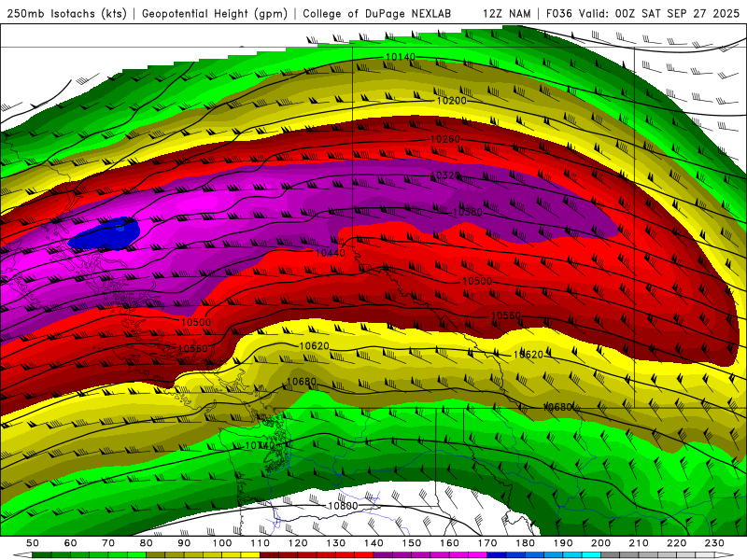Click the 90 value on the color scale
The width and height of the screenshot is (747, 560).
pyautogui.click(x=184, y=543)
